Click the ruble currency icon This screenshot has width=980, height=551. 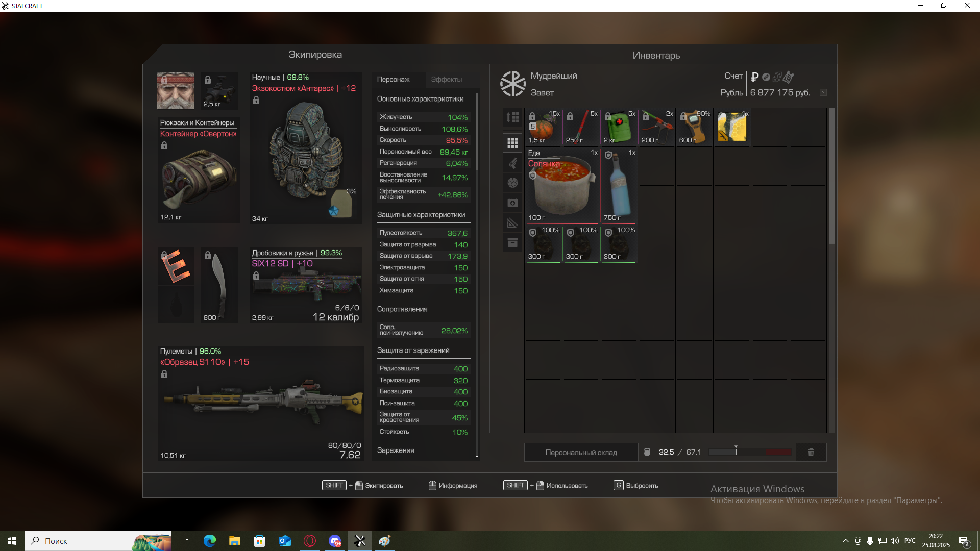[x=754, y=77]
